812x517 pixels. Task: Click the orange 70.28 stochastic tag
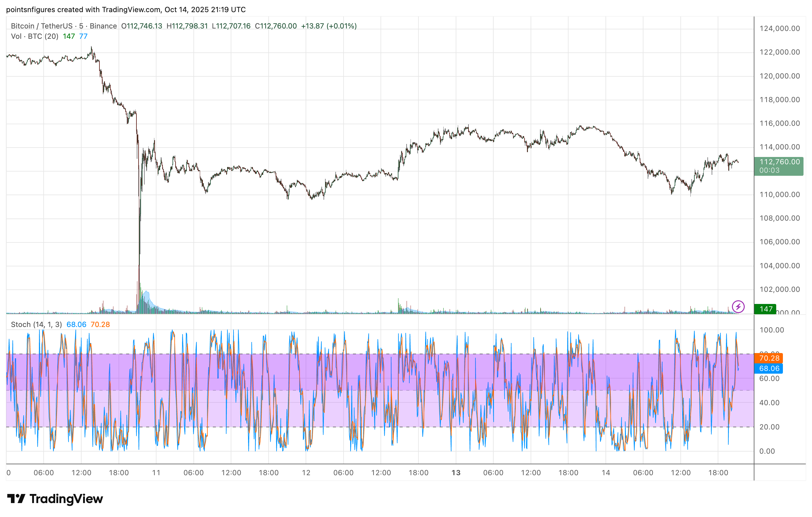pyautogui.click(x=769, y=358)
